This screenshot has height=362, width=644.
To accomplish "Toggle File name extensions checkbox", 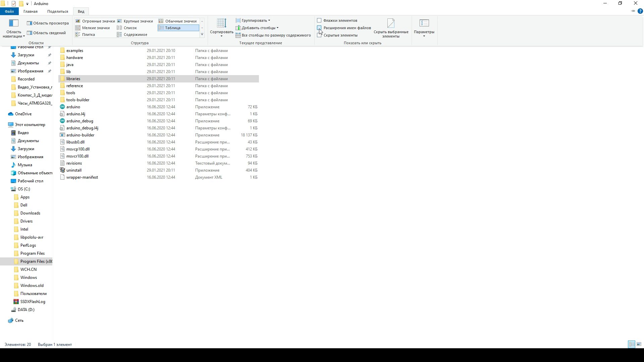I will point(319,28).
